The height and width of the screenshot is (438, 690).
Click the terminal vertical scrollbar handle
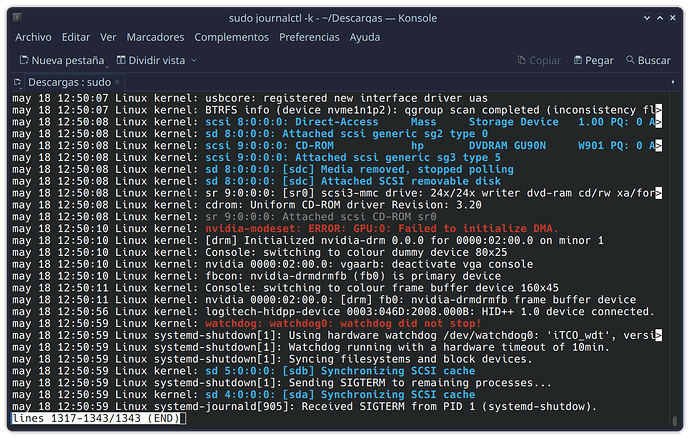click(x=675, y=421)
